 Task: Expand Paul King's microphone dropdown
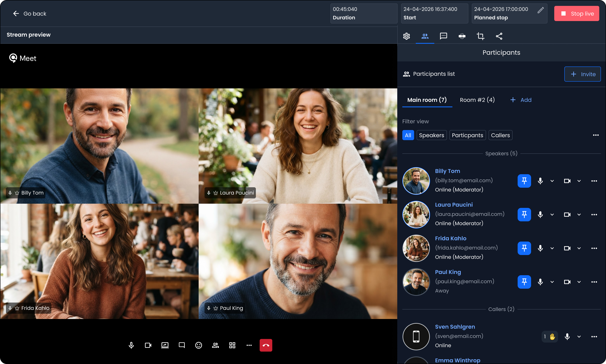click(552, 282)
